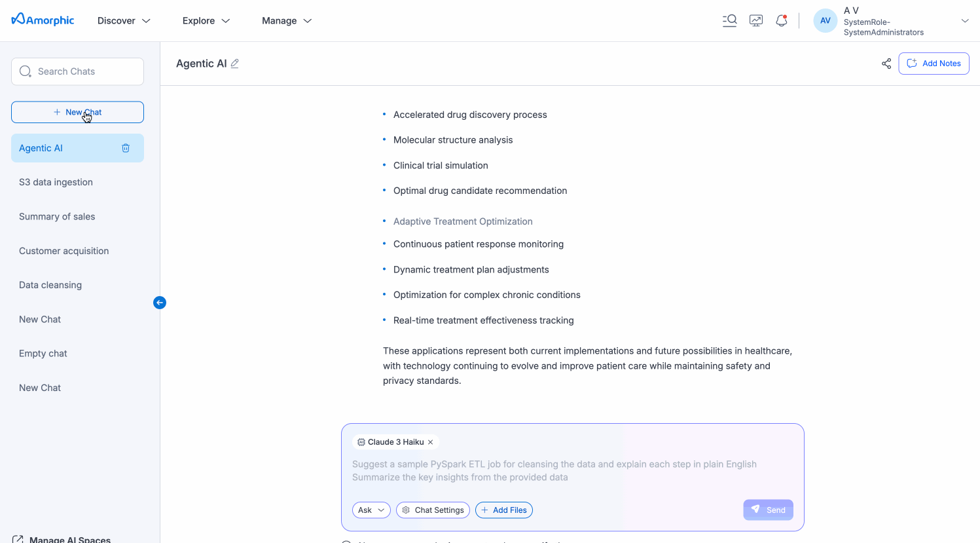Open Chat Settings
Screen dimensions: 980x543
(433, 510)
